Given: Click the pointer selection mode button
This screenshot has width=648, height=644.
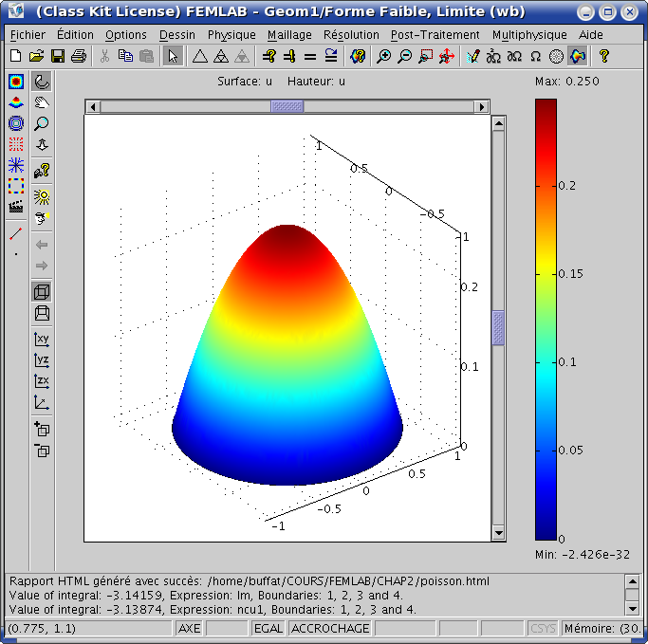Looking at the screenshot, I should click(172, 56).
